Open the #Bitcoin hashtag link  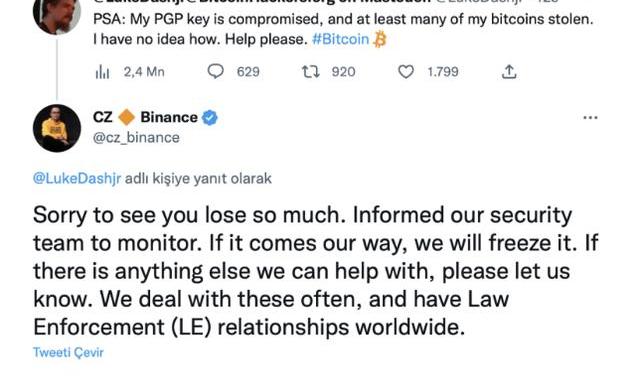(x=340, y=39)
